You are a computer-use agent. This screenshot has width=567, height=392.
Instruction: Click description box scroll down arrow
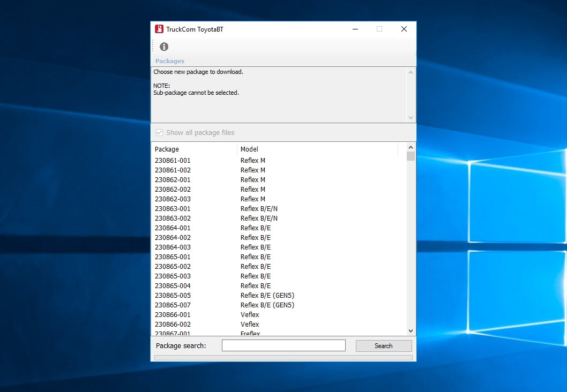(411, 118)
